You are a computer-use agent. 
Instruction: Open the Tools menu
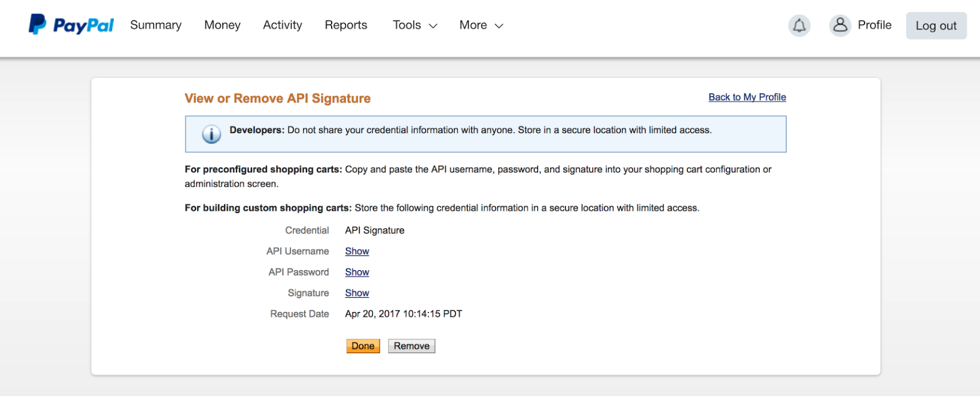[415, 25]
